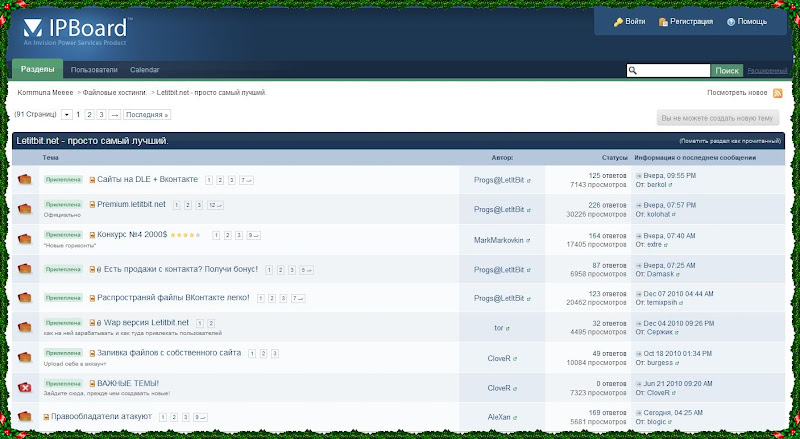This screenshot has height=439, width=800.
Task: Open topic Есть продажи с контакта?
Action: pyautogui.click(x=181, y=269)
